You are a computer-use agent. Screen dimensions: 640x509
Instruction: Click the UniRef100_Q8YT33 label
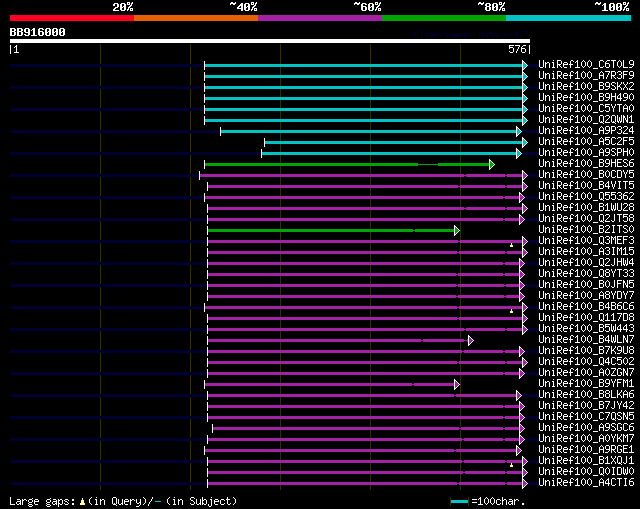(x=586, y=273)
